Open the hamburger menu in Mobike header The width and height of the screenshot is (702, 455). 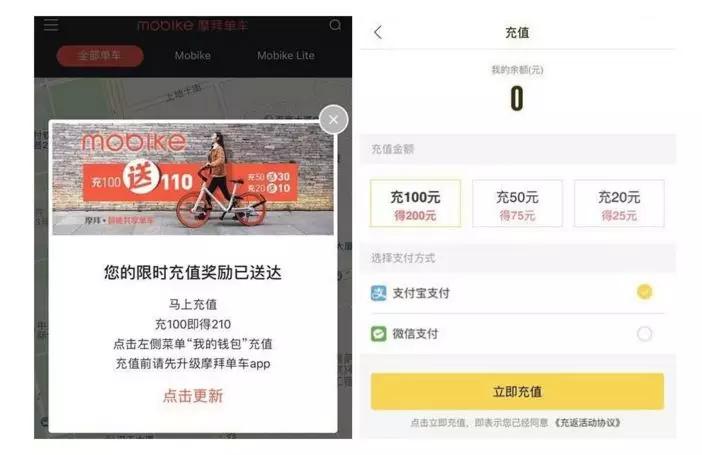click(x=51, y=25)
